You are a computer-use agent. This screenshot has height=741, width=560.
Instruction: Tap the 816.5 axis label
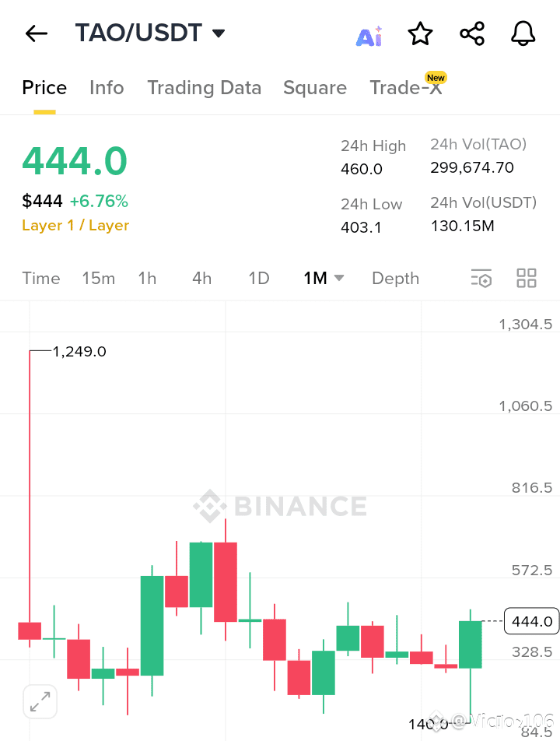[532, 488]
